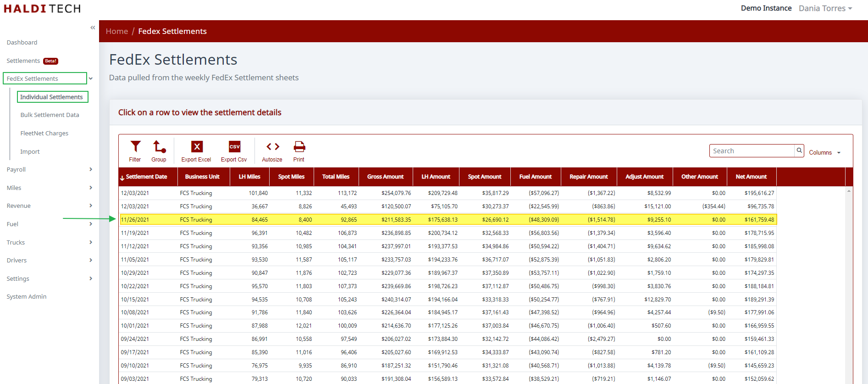Screen dimensions: 868x384
Task: Open the 09/17/2021 settlement row
Action: tap(448, 352)
